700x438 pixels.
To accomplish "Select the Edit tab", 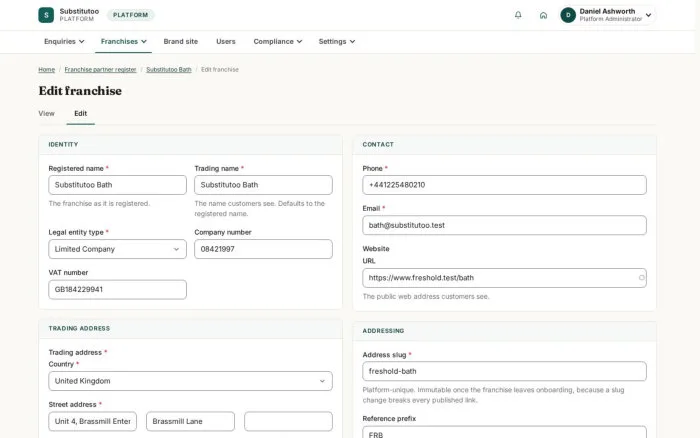I will click(80, 113).
